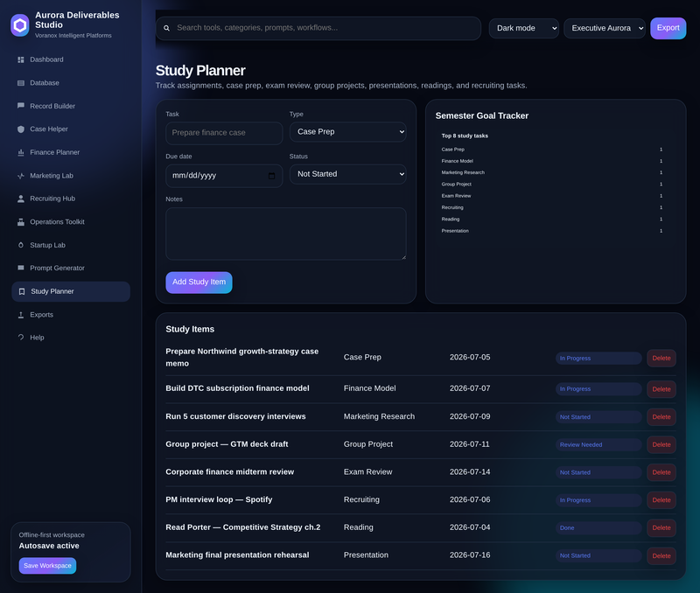Open Review Needed status for GTM deck draft

pos(598,445)
